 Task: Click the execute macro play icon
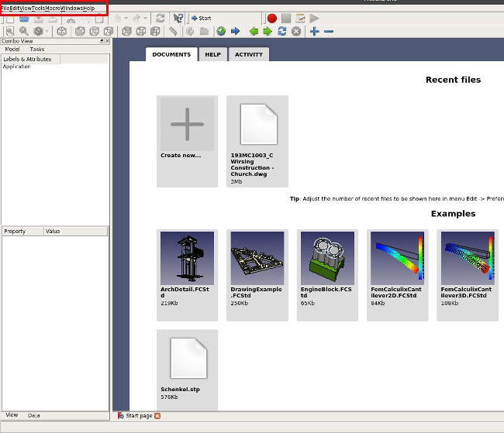point(314,18)
